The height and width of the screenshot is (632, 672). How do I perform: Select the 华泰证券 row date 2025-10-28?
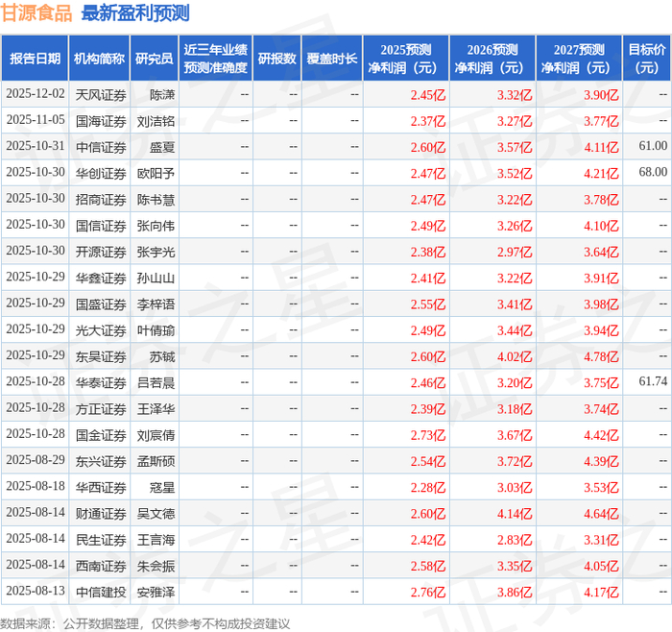point(36,381)
